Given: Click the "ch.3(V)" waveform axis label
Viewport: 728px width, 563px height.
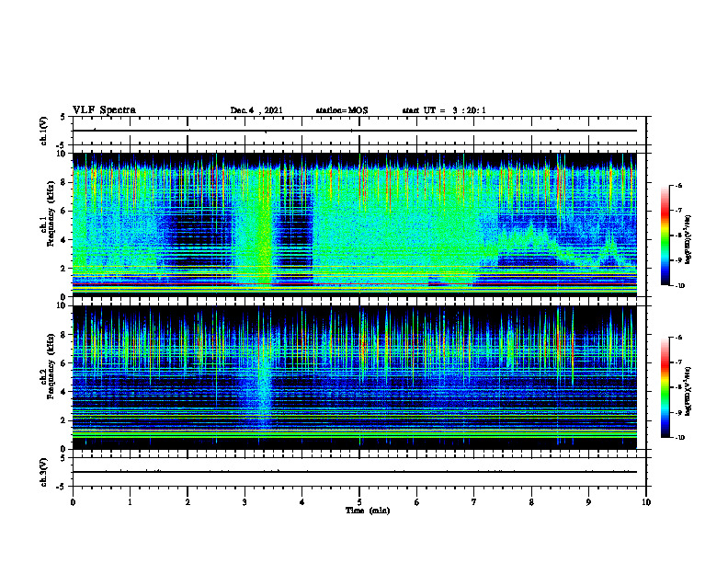Looking at the screenshot, I should click(x=43, y=472).
